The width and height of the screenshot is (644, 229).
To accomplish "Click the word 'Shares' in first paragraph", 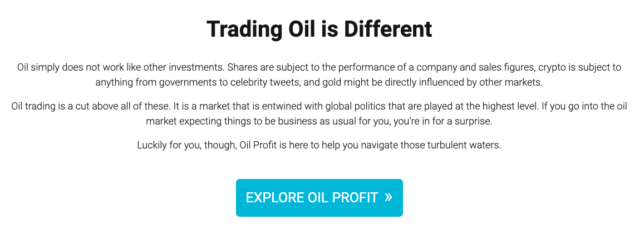I will [x=240, y=67].
